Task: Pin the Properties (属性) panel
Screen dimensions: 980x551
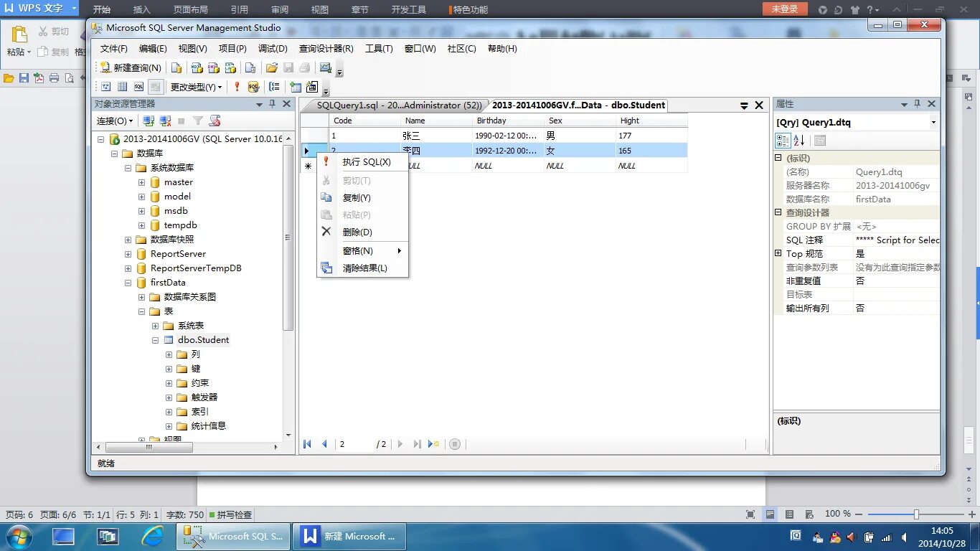Action: point(918,104)
